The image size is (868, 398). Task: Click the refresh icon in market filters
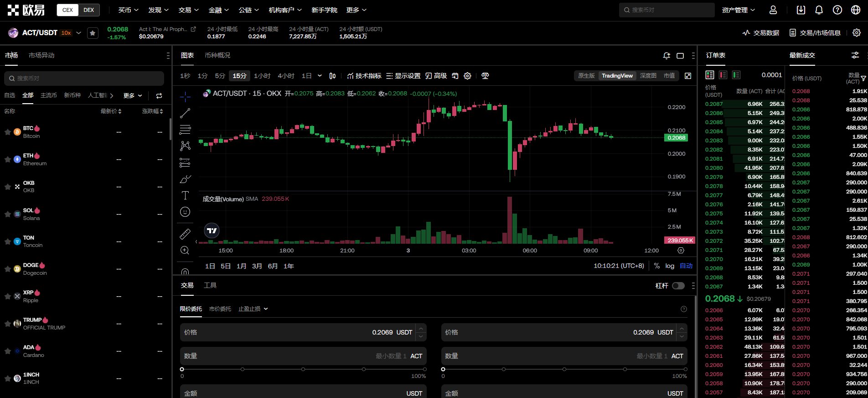(159, 96)
